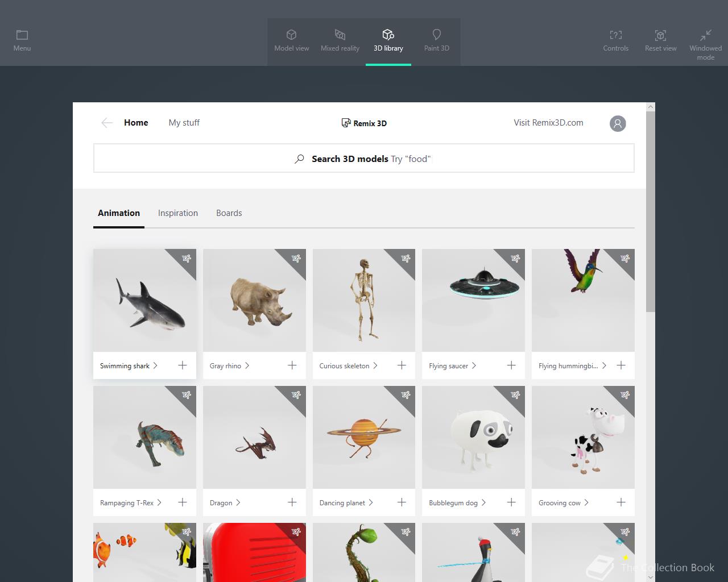Viewport: 728px width, 582px height.
Task: Click the scrollbar up arrow
Action: [x=651, y=106]
